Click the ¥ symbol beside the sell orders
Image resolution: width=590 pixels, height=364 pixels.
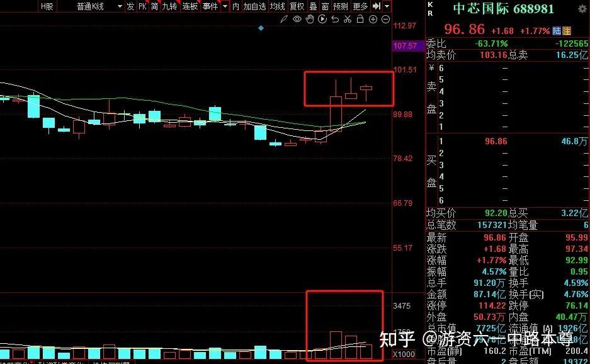tap(431, 68)
